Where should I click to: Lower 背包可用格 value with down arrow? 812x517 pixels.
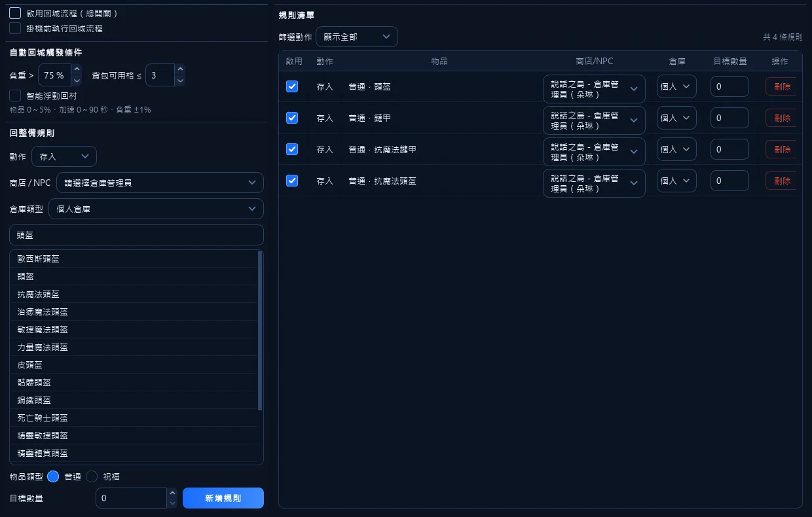180,80
